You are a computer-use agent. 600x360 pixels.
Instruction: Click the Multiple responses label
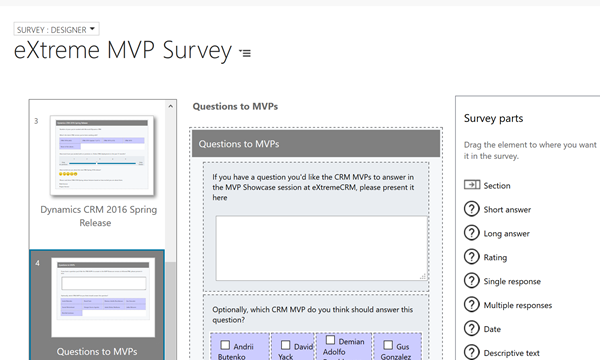tap(518, 305)
